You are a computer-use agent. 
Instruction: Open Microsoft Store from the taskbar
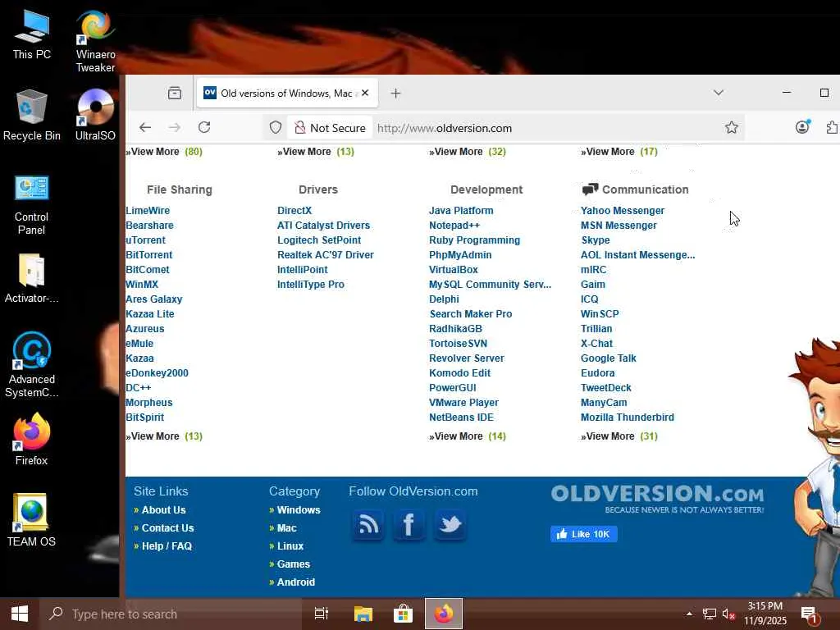403,614
